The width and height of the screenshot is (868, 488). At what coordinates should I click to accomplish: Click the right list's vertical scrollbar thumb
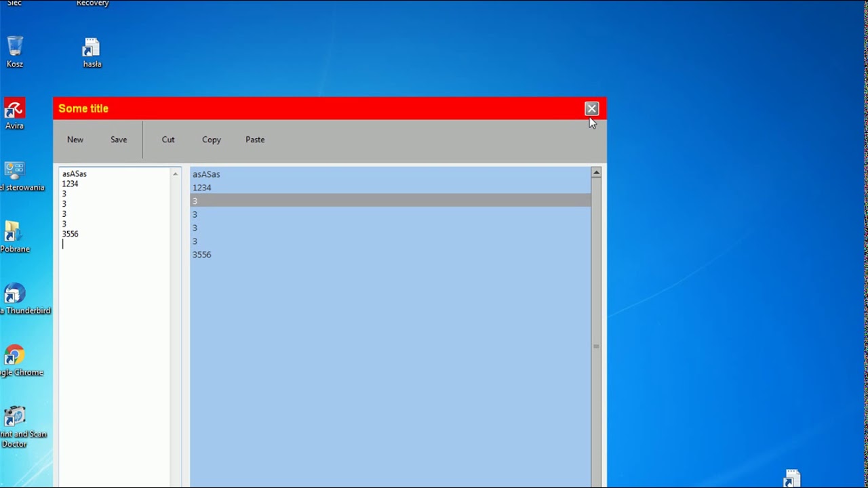coord(596,346)
